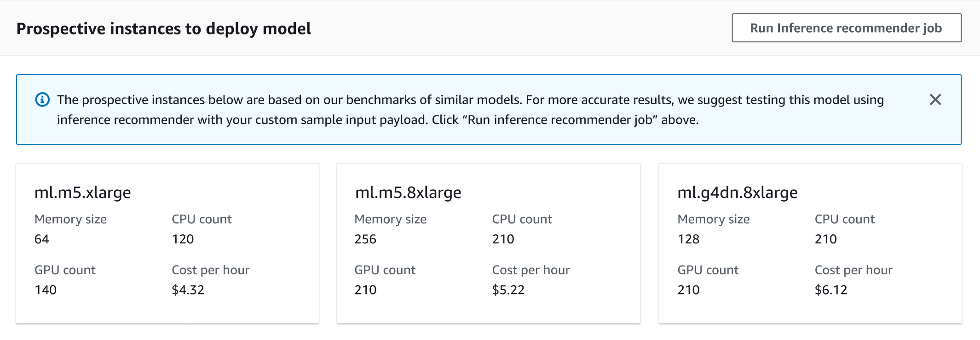Click the GPU count label on ml.g4dn.8xlarge
The height and width of the screenshot is (340, 980).
(x=707, y=270)
